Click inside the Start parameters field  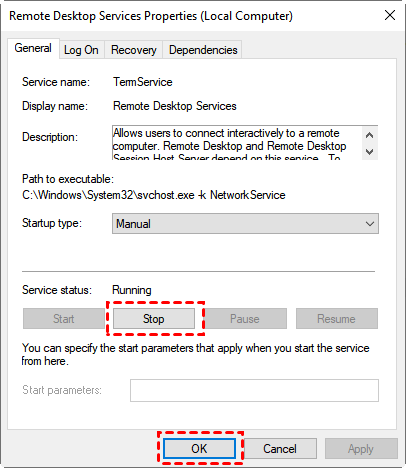tap(254, 390)
